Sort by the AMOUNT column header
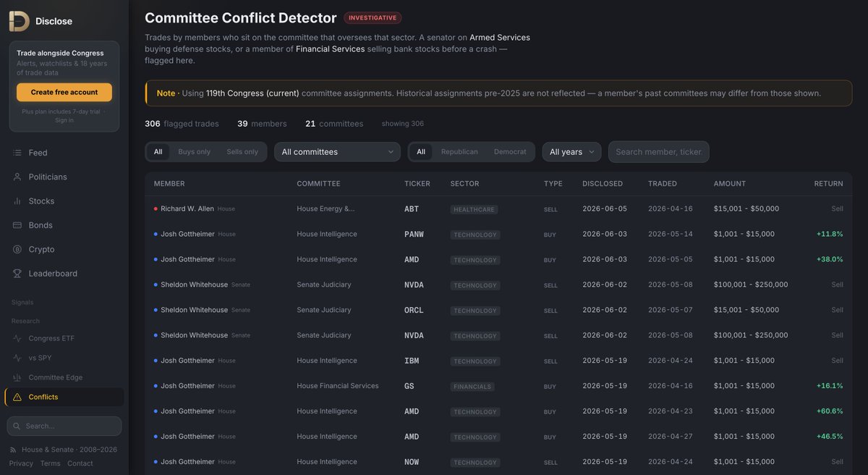 click(x=730, y=184)
